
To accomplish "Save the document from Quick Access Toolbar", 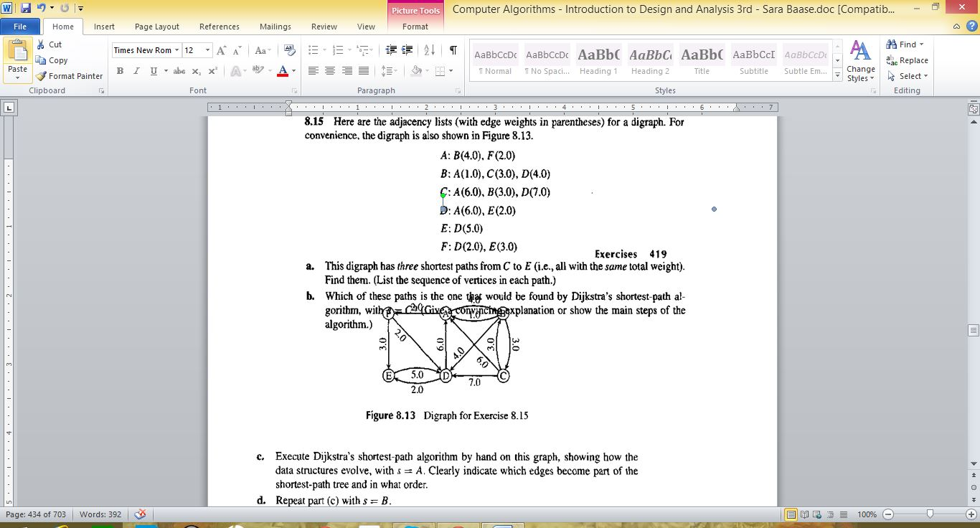I will [27, 8].
